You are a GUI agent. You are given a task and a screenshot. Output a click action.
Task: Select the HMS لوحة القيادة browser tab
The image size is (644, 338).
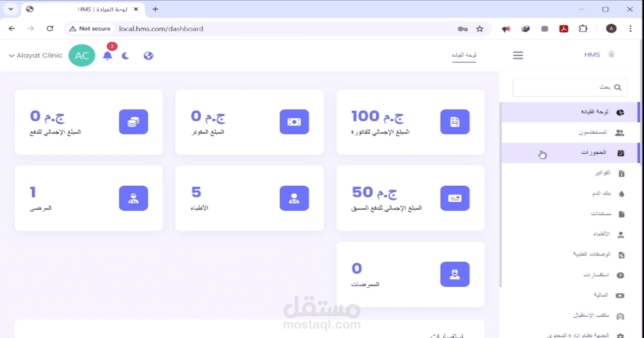click(x=83, y=9)
